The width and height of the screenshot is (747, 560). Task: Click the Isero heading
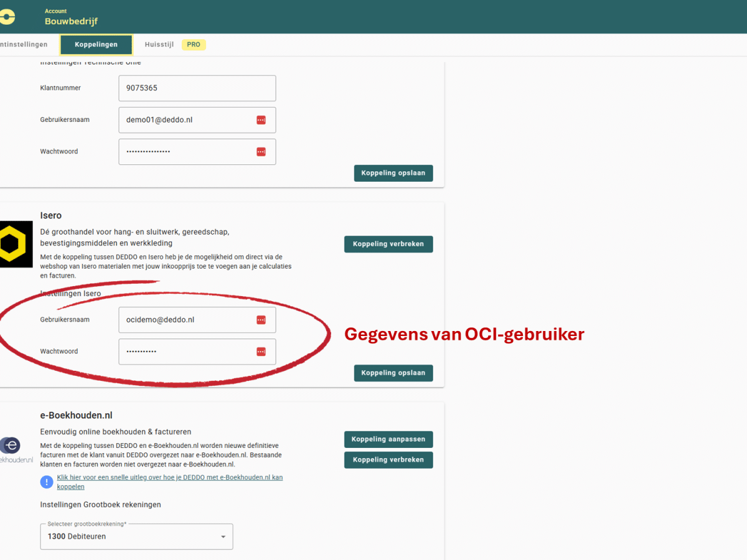tap(51, 215)
